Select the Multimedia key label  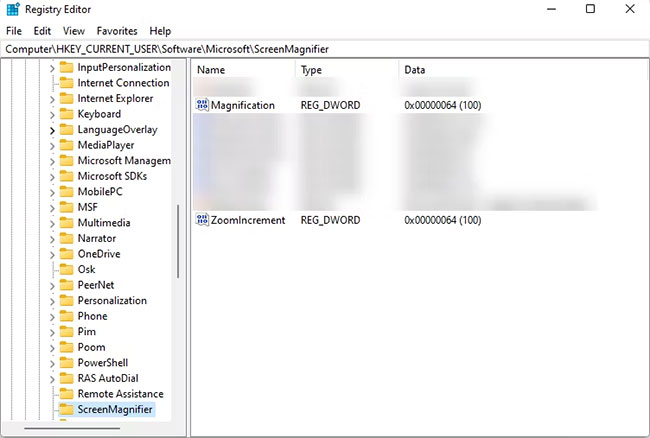(104, 223)
